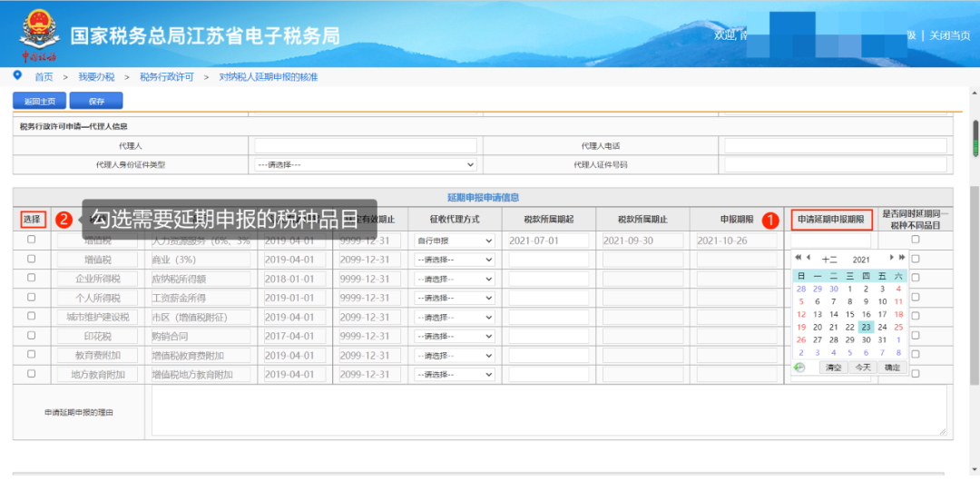980x481 pixels.
Task: Open 征收代理方式 dropdown for 城市维护建设税 row
Action: 454,317
